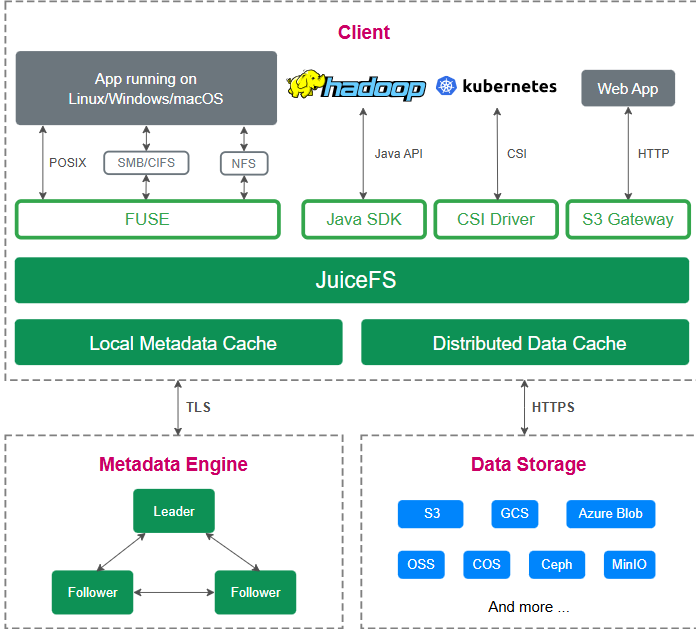Click the Follower node under the Leader's right arrow
This screenshot has height=635, width=696.
(255, 592)
